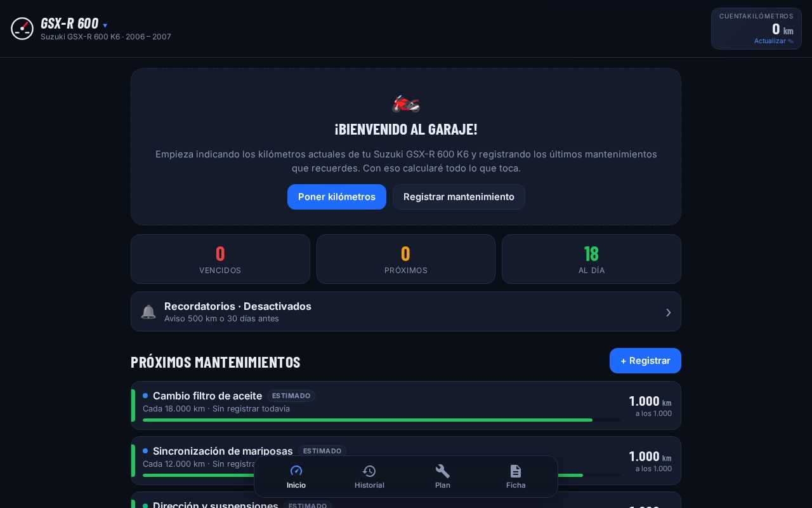Click the Recordatorios · Desactivados title
The image size is (812, 508).
[x=238, y=306]
